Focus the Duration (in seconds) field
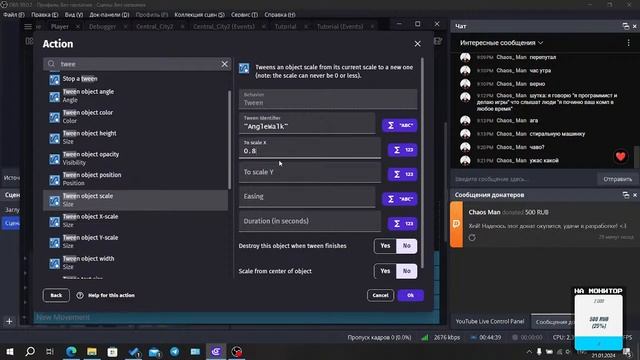This screenshot has width=640, height=360. 310,221
